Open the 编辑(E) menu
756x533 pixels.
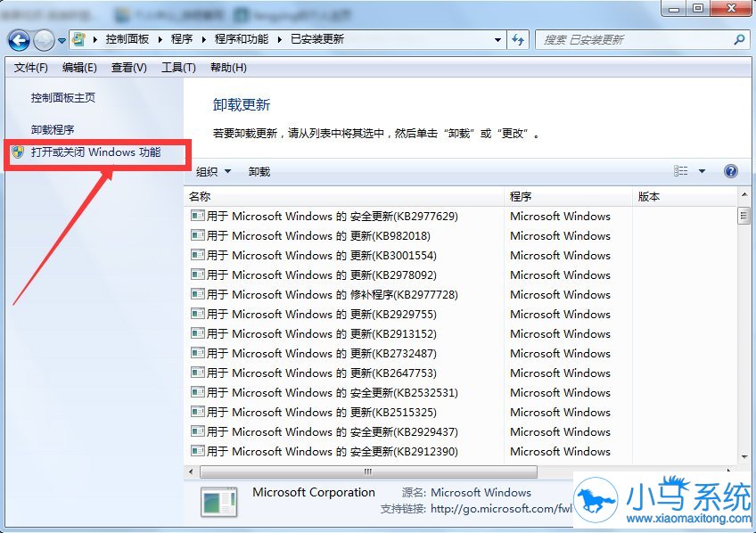click(x=79, y=68)
